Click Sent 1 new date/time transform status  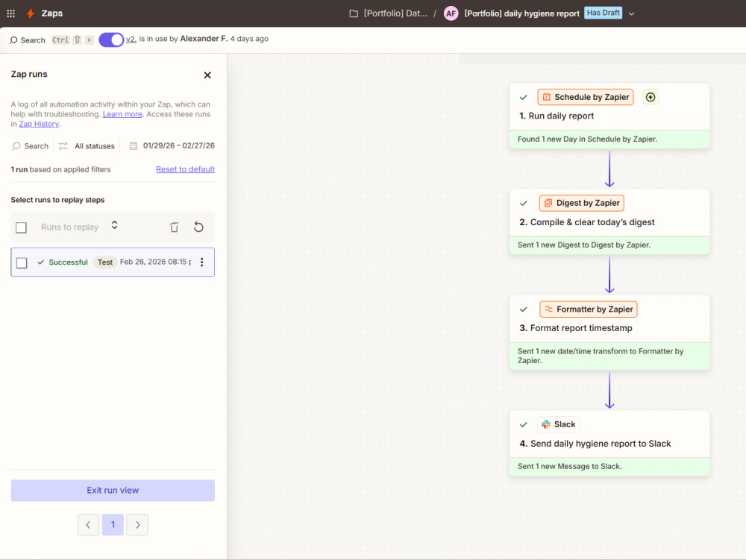(609, 356)
